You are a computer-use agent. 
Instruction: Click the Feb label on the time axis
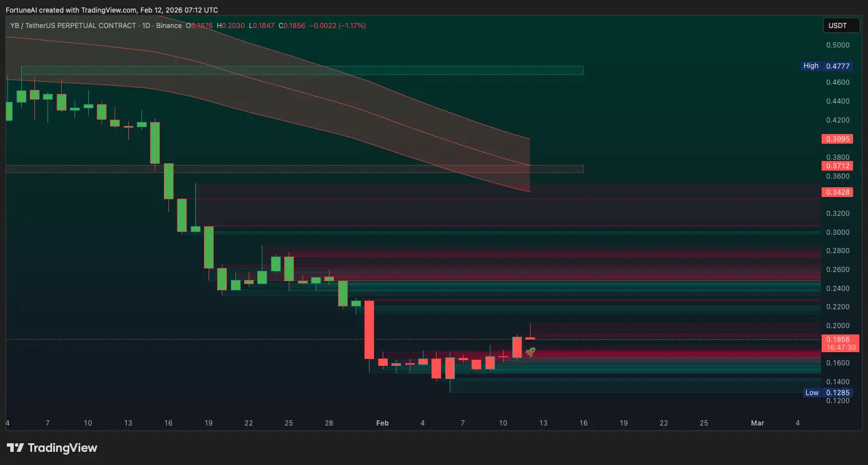pos(382,423)
